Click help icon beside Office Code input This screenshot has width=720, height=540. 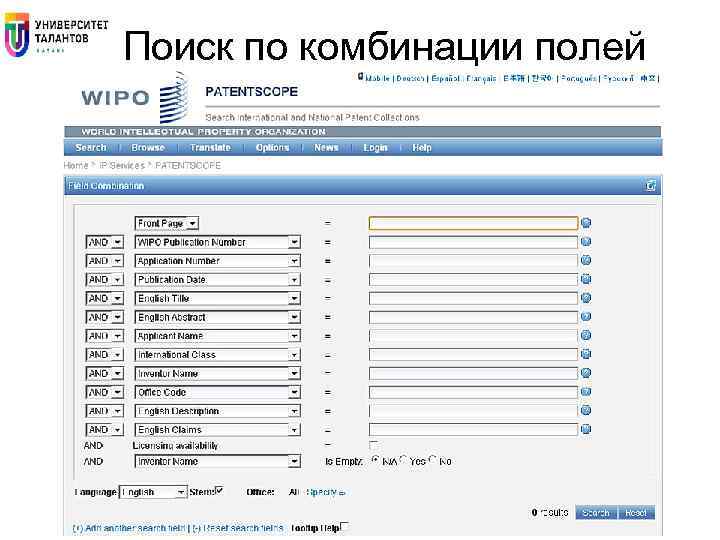[585, 392]
